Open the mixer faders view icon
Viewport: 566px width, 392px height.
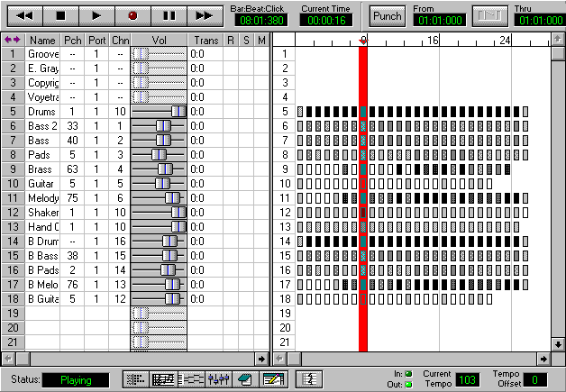coord(217,379)
